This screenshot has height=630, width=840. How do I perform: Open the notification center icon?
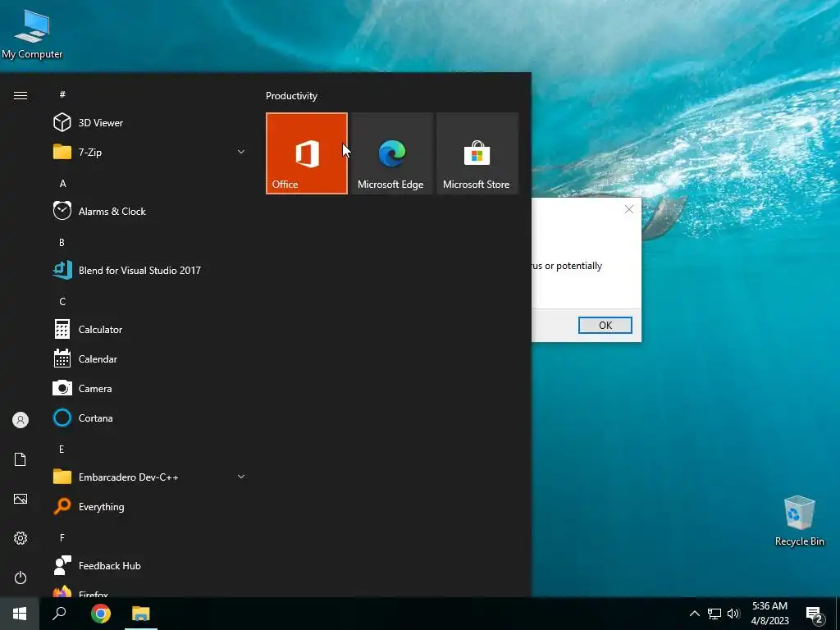tap(815, 615)
